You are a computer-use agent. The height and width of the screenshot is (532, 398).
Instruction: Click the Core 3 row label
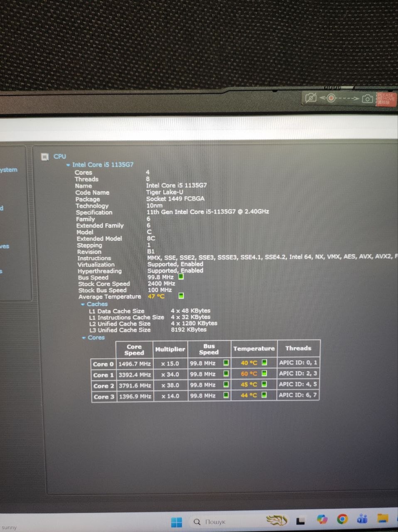click(103, 397)
